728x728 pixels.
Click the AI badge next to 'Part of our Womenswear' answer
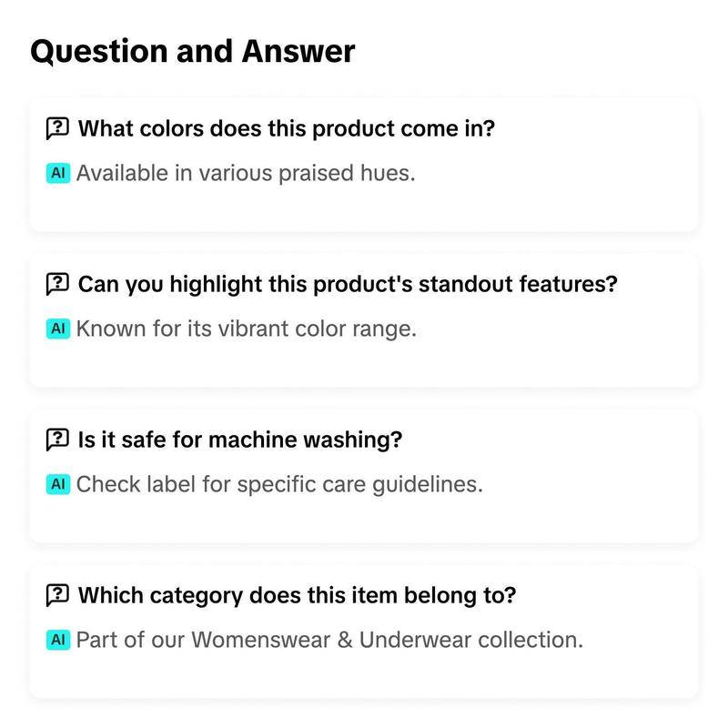tap(58, 640)
